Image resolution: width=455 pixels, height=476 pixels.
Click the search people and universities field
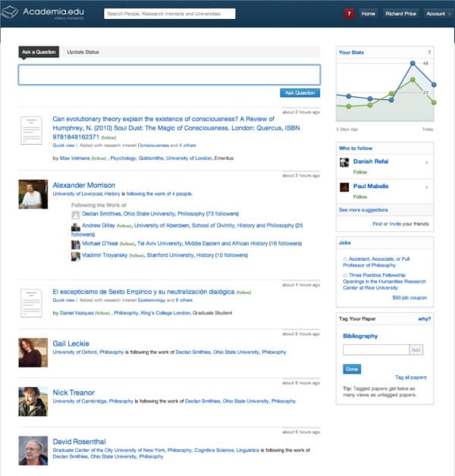click(169, 14)
